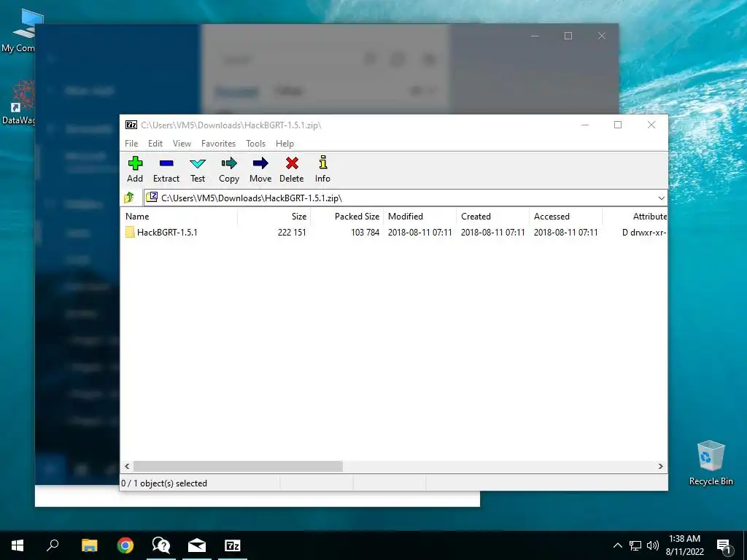Click the size value 222 151
The height and width of the screenshot is (560, 747).
[x=292, y=233]
